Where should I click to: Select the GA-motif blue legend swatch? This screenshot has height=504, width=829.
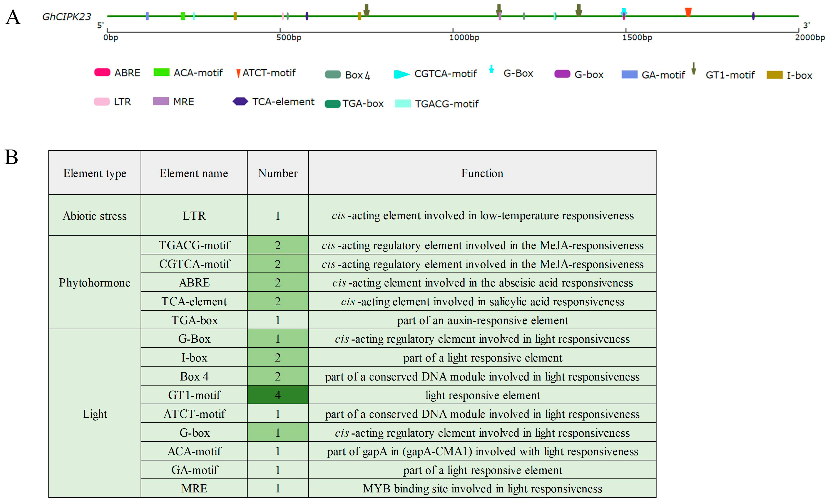[629, 74]
